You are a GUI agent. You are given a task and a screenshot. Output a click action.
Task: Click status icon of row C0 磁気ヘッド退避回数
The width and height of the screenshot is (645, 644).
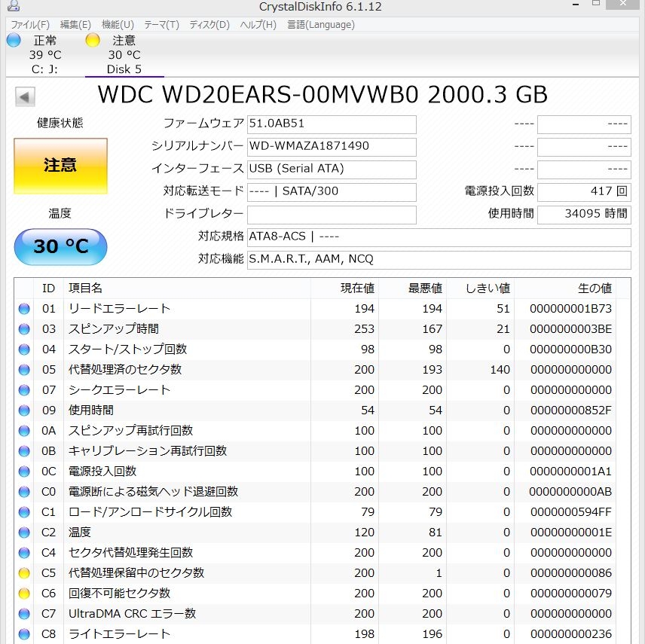pos(24,492)
